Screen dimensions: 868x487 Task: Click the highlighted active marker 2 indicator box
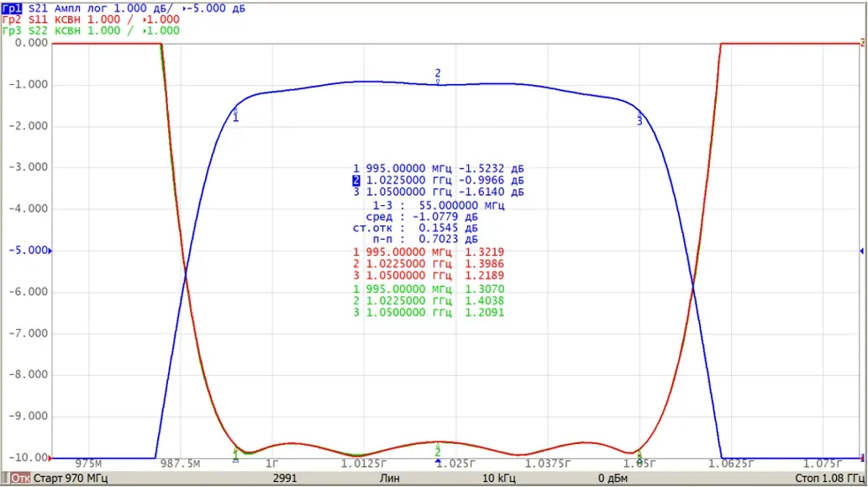[x=356, y=181]
